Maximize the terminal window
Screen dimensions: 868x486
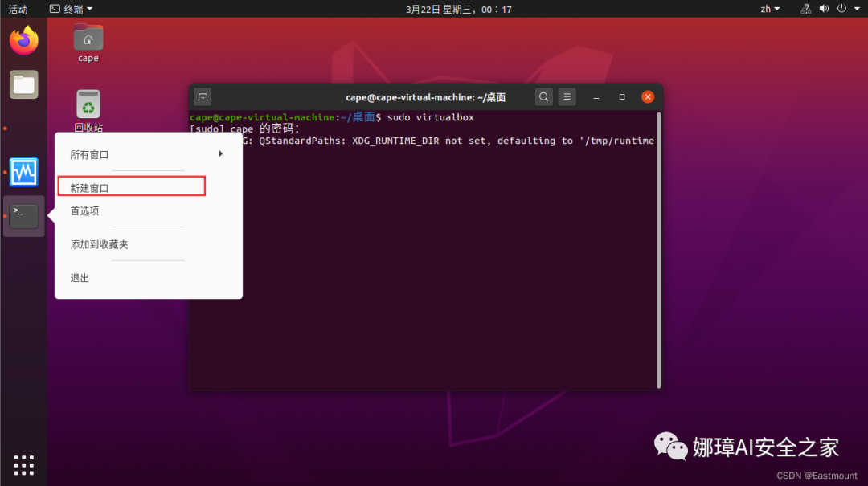(x=621, y=97)
